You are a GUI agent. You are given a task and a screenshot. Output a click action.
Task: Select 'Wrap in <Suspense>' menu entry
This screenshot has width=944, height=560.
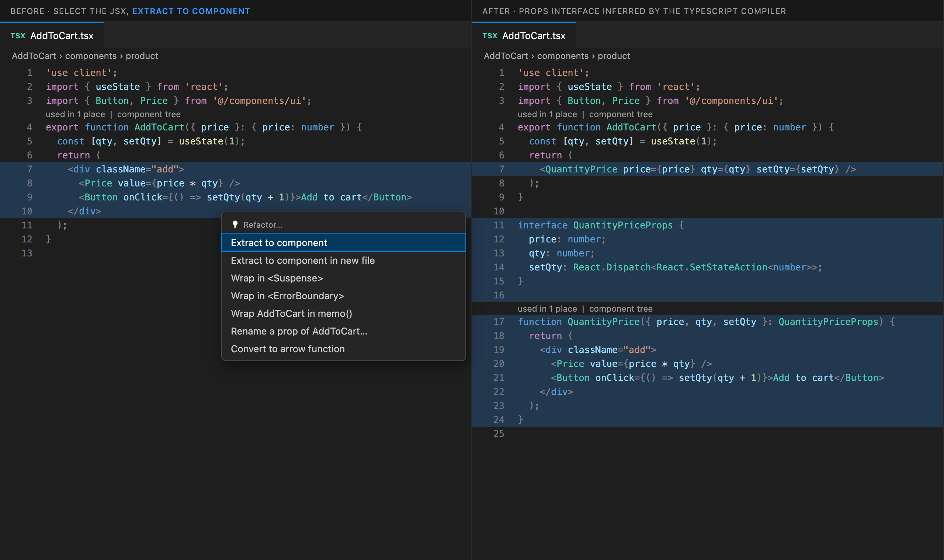[343, 278]
